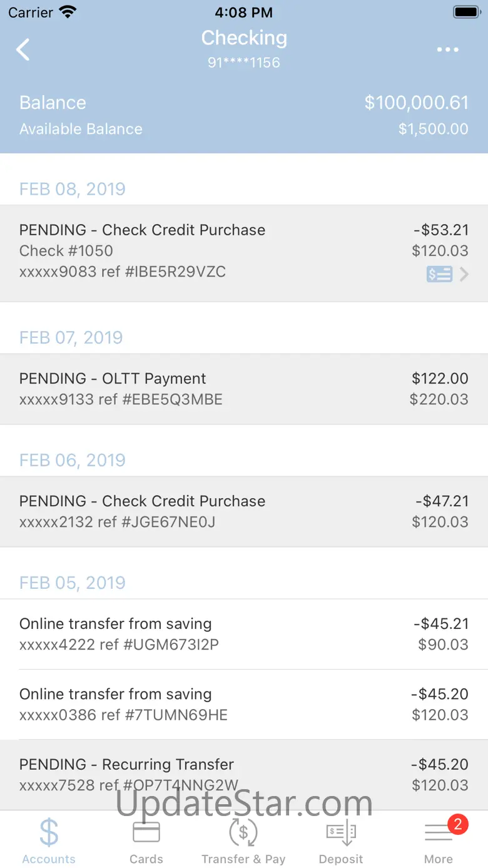The image size is (488, 868).
Task: Tap the Transfer & Pay icon
Action: (x=243, y=832)
